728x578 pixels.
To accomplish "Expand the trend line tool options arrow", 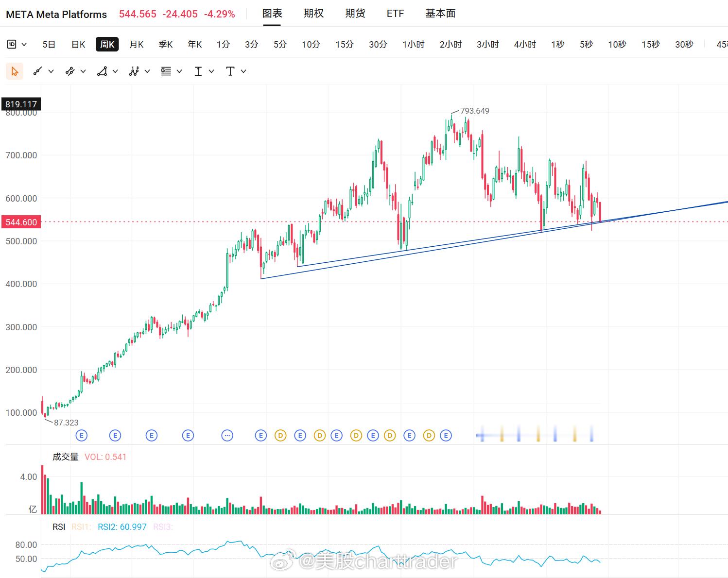I will pyautogui.click(x=51, y=71).
